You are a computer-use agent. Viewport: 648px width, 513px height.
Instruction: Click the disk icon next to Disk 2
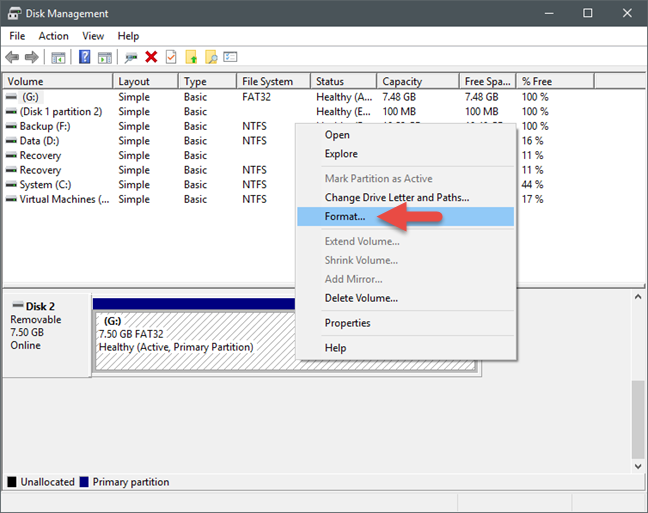pyautogui.click(x=18, y=305)
